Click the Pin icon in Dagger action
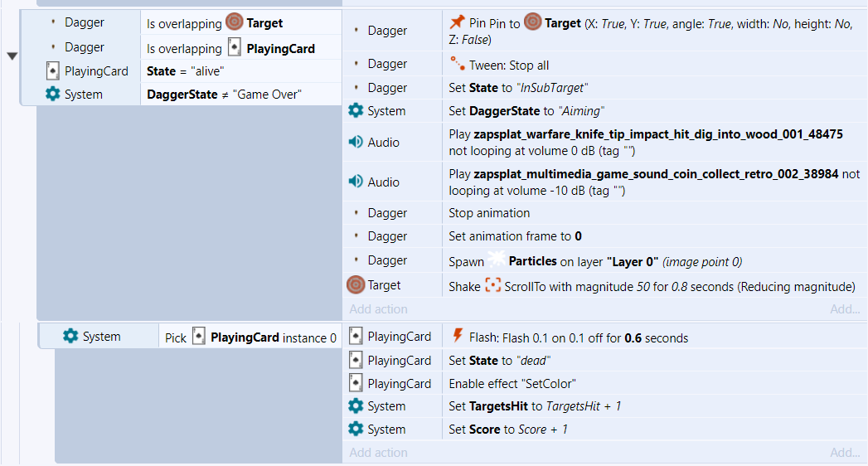This screenshot has width=868, height=466. click(458, 22)
